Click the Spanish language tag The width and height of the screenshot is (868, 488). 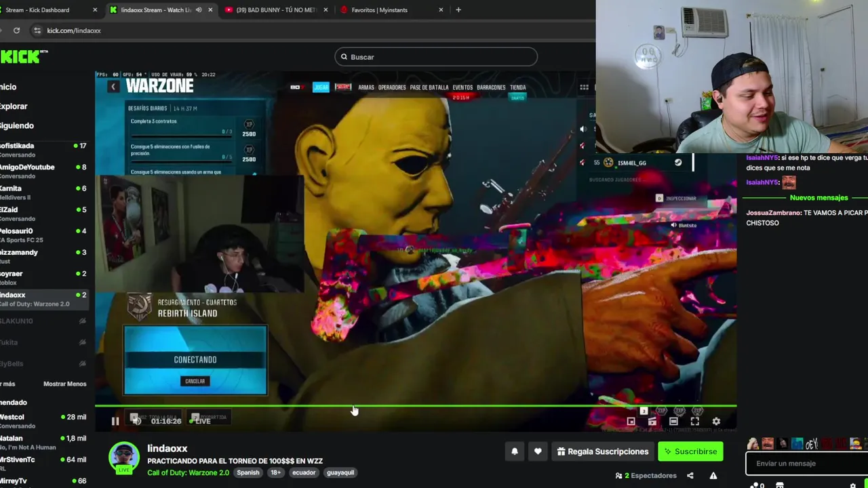point(248,472)
